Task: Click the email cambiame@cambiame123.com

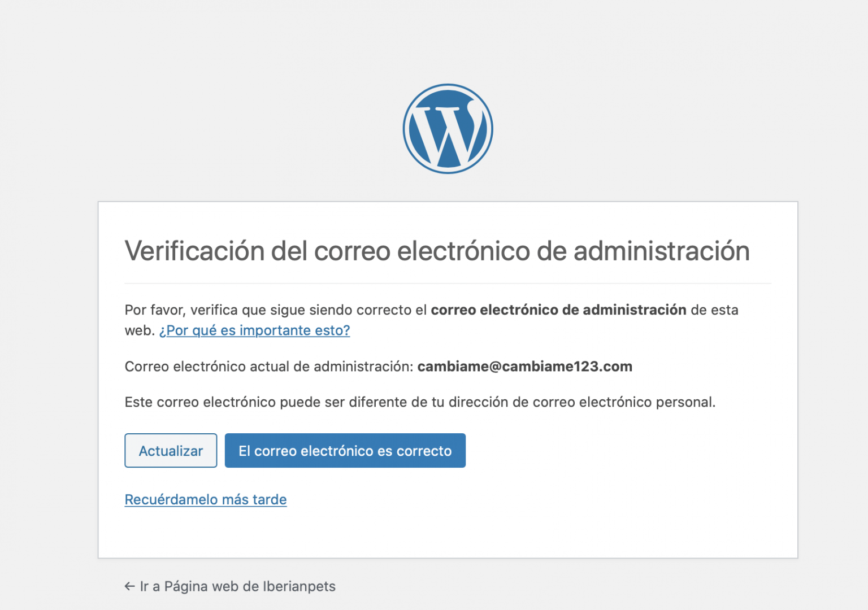Action: point(525,367)
